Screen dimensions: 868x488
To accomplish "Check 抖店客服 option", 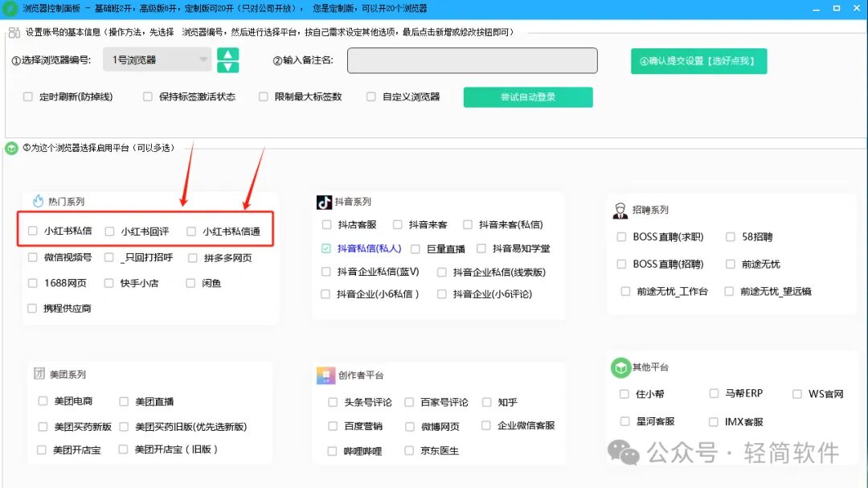I will pos(326,224).
